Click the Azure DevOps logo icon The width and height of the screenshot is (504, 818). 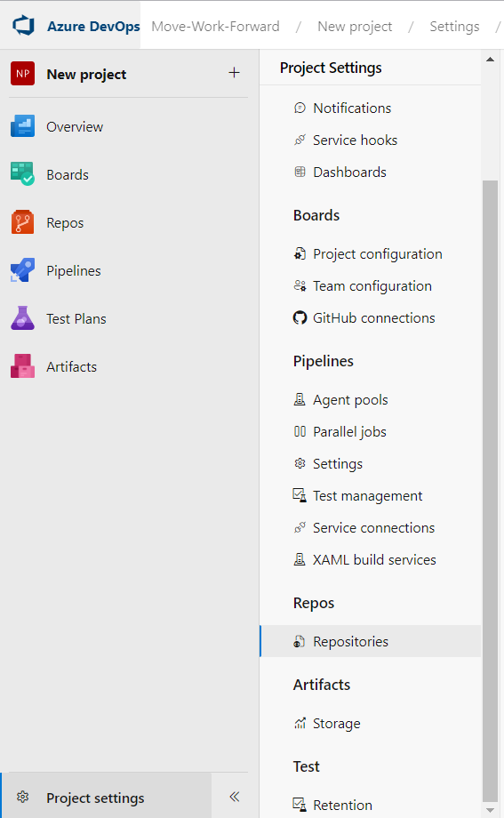point(23,26)
